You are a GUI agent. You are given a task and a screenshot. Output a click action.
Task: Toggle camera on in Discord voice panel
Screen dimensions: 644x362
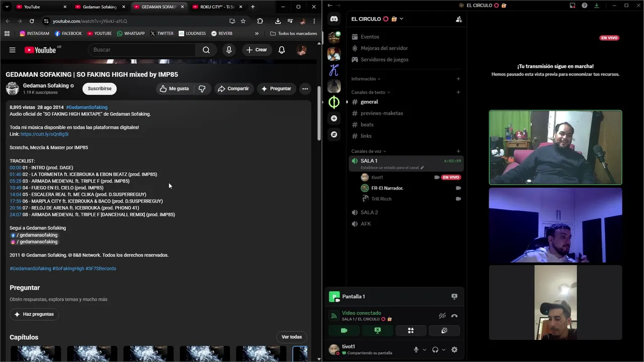coord(344,330)
